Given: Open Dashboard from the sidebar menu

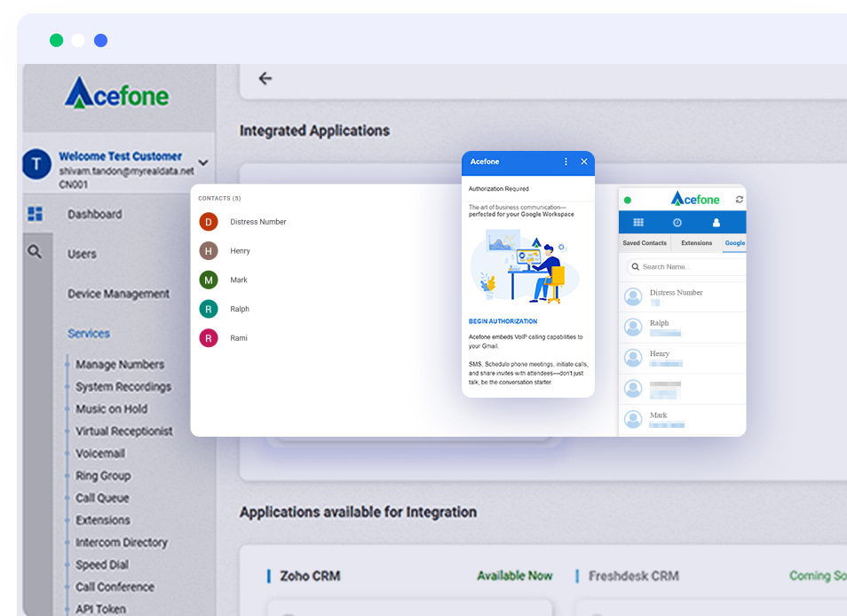Looking at the screenshot, I should click(x=95, y=214).
